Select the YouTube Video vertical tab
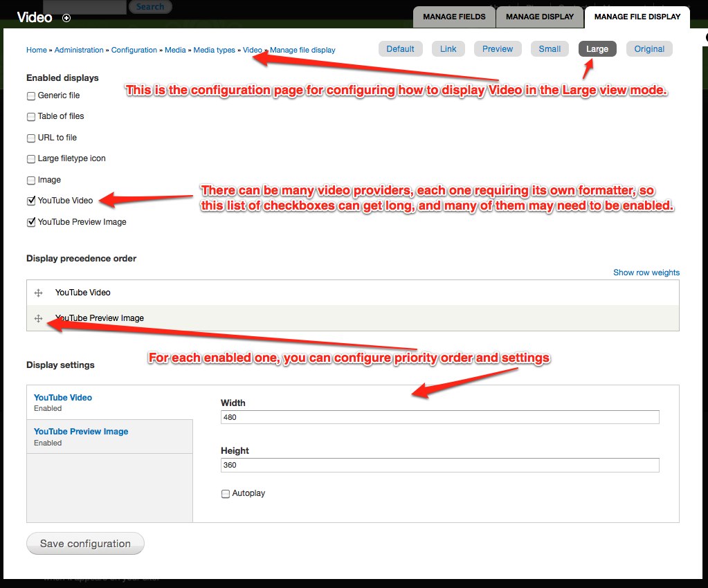 point(63,398)
